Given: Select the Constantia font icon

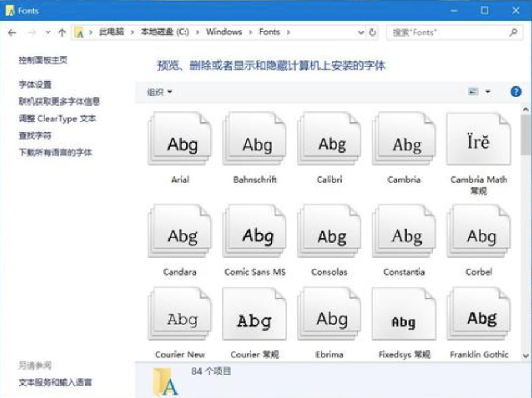Looking at the screenshot, I should tap(404, 231).
